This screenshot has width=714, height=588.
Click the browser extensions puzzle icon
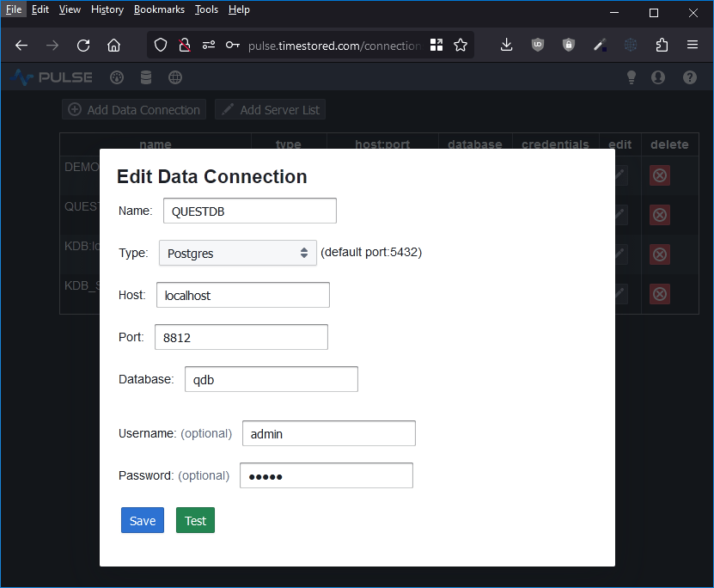662,46
